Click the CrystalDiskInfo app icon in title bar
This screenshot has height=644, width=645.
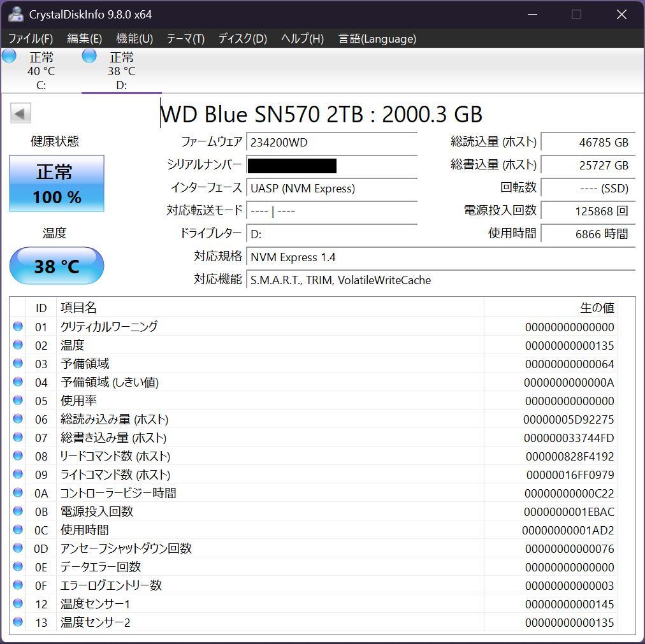click(16, 15)
